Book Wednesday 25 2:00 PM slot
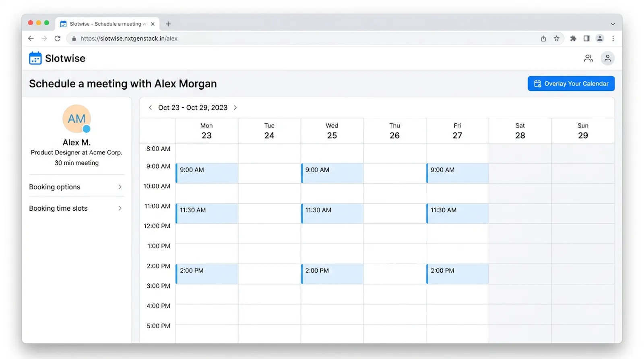The height and width of the screenshot is (359, 644). coord(332,274)
